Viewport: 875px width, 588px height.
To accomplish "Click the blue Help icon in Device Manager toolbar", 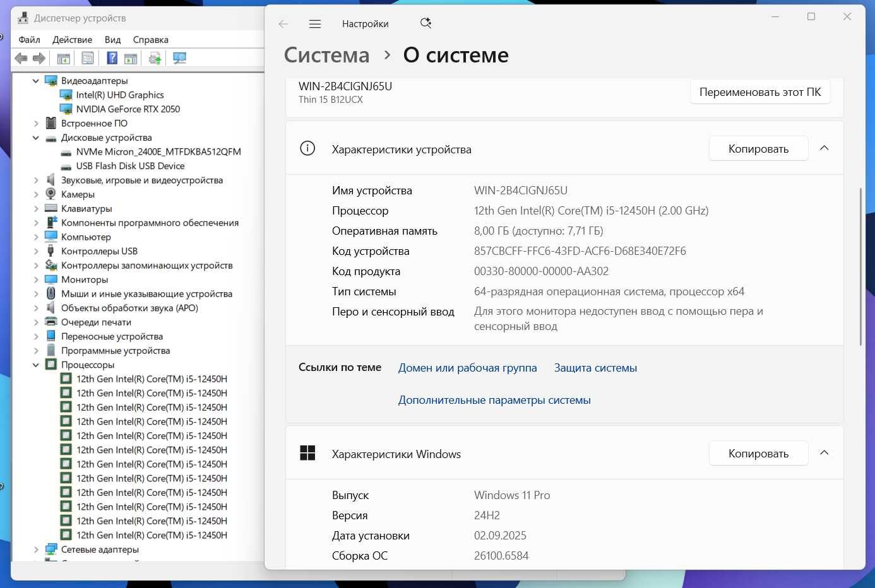I will 112,59.
